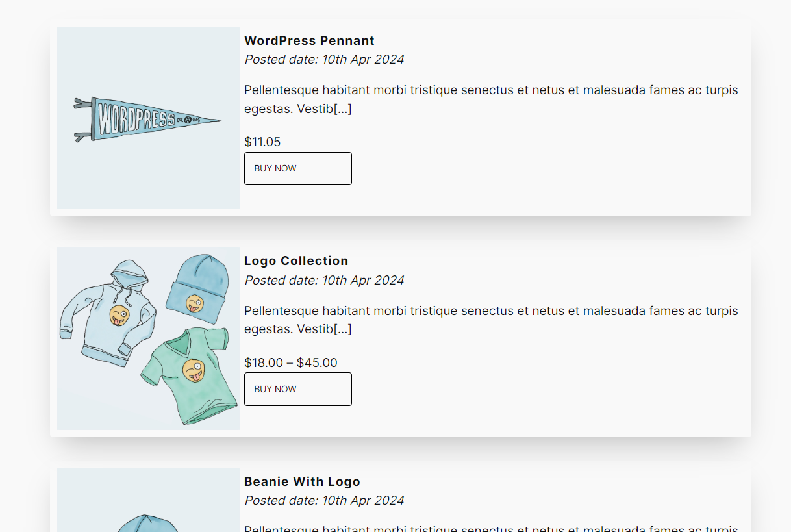Click the gray ties on pennant's end
Viewport: 791px width, 532px height.
tap(82, 120)
